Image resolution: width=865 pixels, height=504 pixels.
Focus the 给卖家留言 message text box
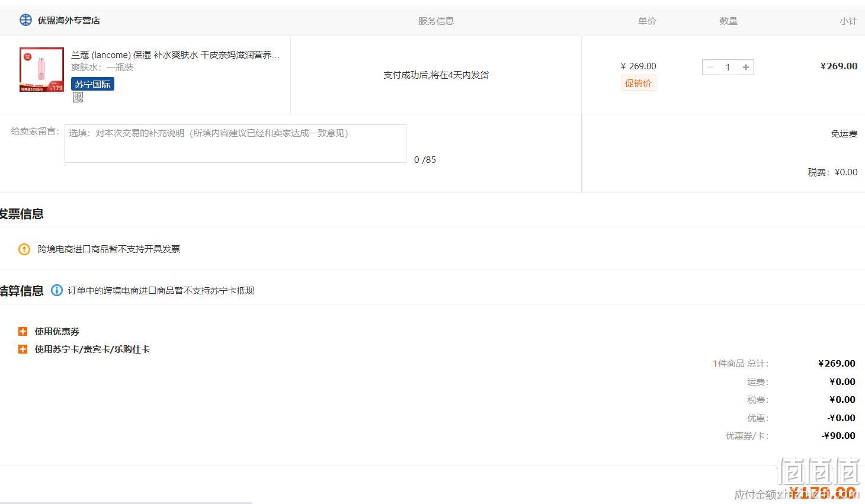tap(235, 143)
